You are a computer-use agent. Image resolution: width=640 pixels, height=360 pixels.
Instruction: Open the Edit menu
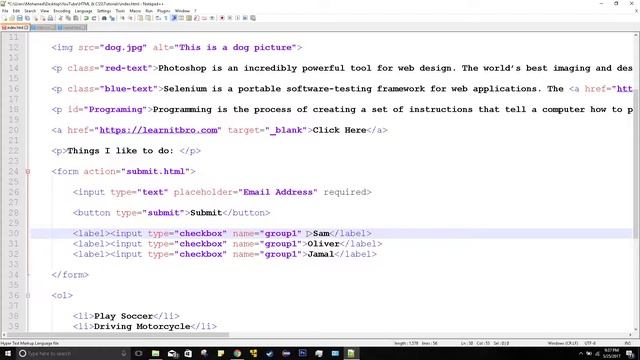tap(16, 11)
